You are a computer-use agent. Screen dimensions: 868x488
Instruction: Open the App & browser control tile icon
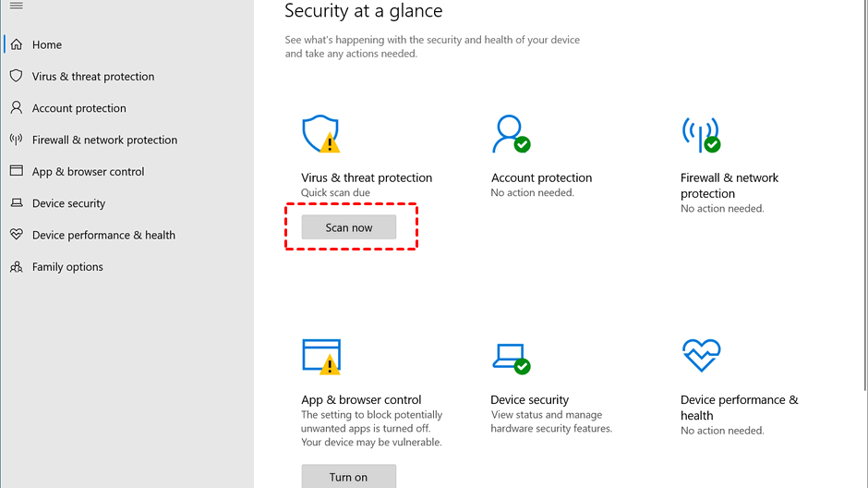tap(320, 356)
